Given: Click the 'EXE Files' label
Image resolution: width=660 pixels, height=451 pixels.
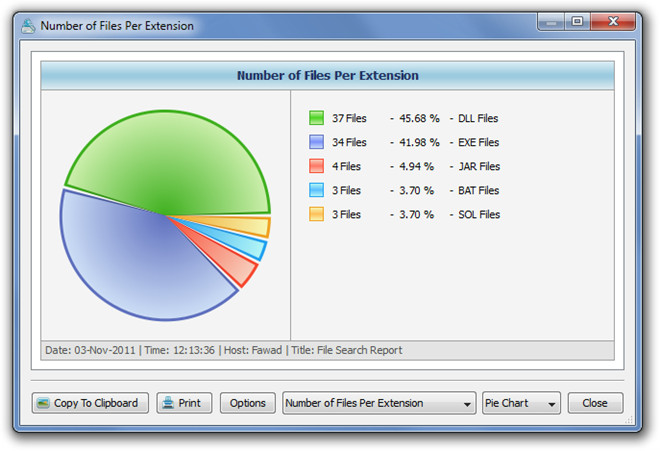Looking at the screenshot, I should (x=478, y=142).
